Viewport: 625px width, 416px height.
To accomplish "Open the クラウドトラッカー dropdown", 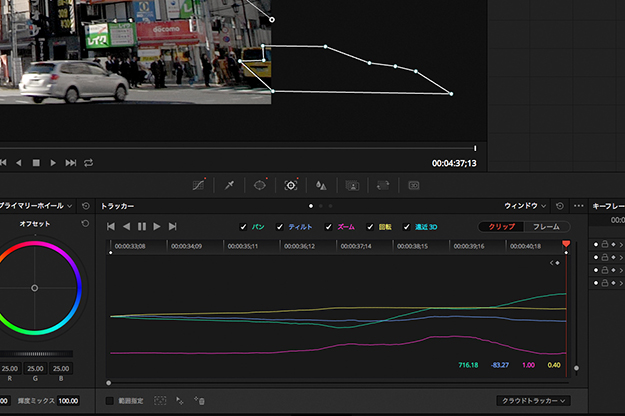I will coord(536,400).
